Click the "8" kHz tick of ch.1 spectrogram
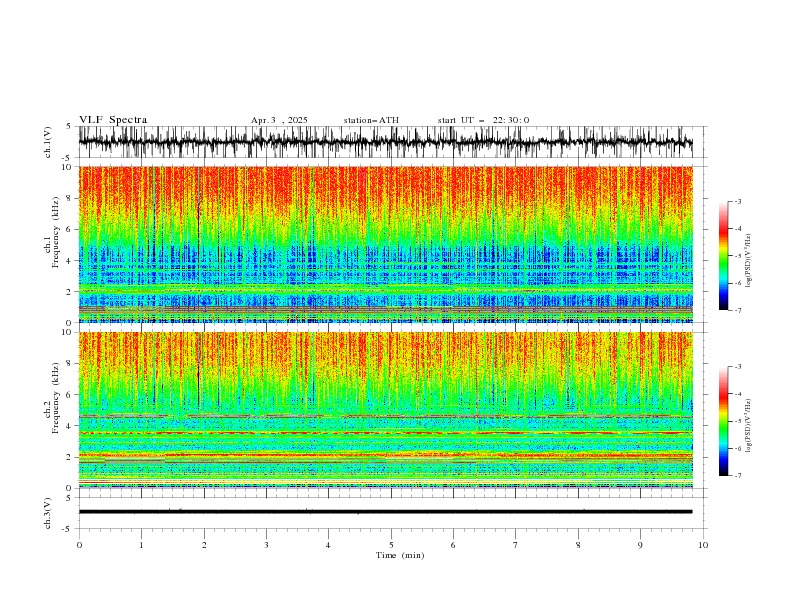 click(x=70, y=198)
